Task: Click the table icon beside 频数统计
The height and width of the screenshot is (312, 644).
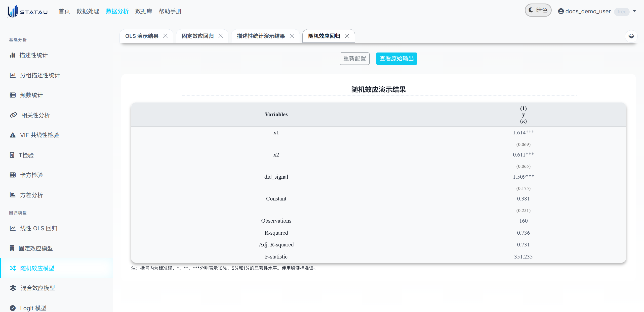Action: [13, 95]
